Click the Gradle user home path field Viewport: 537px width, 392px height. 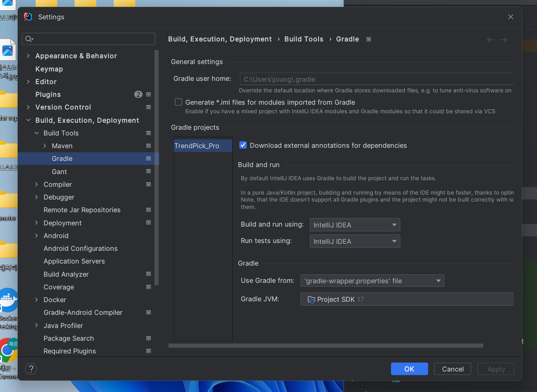tap(377, 79)
